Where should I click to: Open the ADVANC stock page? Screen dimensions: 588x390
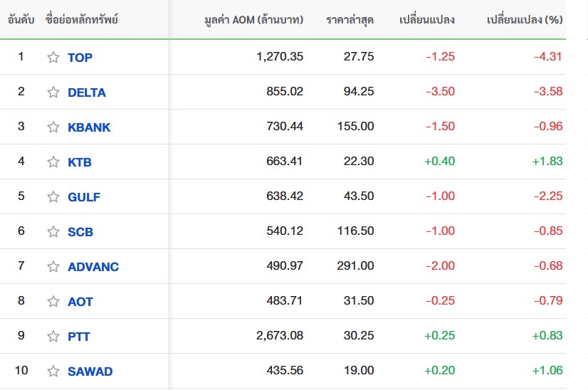pyautogui.click(x=93, y=267)
